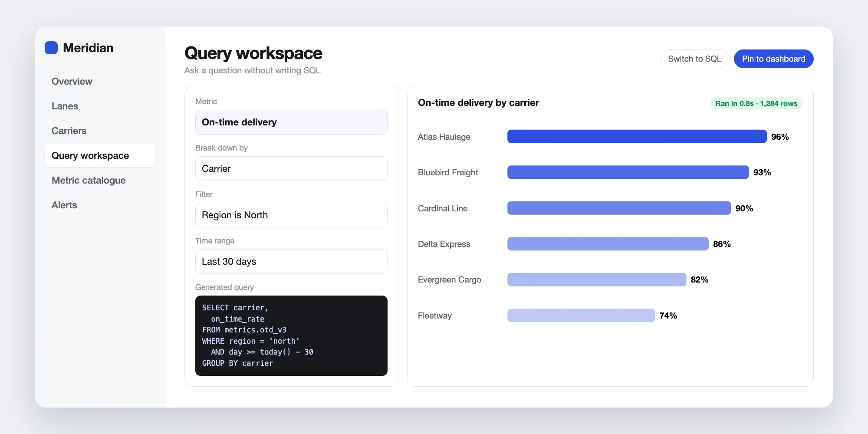Open the Metric catalogue

pyautogui.click(x=100, y=180)
